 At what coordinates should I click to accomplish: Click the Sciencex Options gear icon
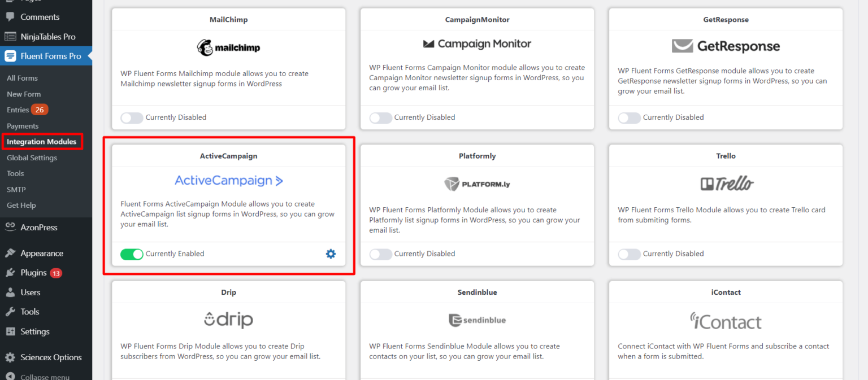[10, 357]
